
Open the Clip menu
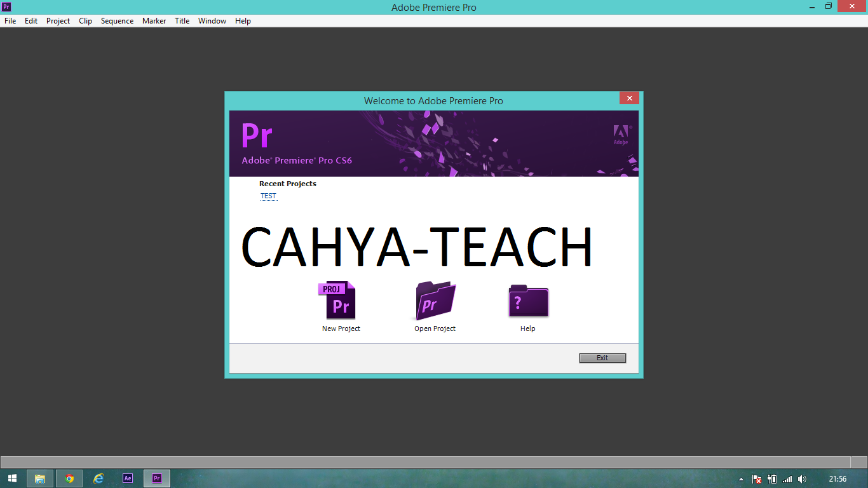85,21
